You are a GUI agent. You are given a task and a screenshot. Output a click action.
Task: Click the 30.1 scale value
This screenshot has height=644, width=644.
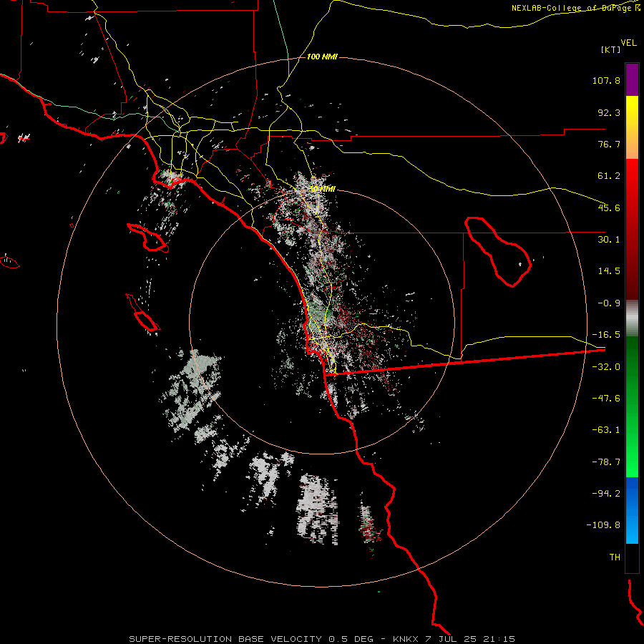[x=609, y=240]
